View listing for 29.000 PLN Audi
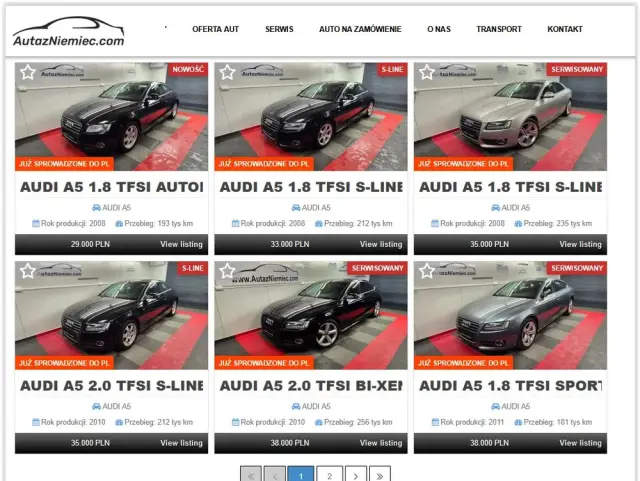The height and width of the screenshot is (481, 640). (181, 244)
